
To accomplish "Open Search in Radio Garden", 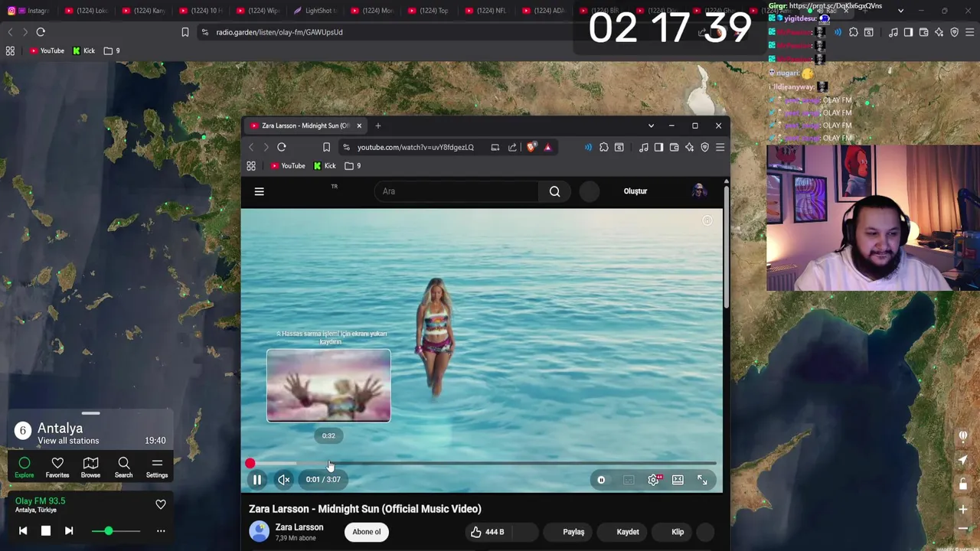I will 123,468.
